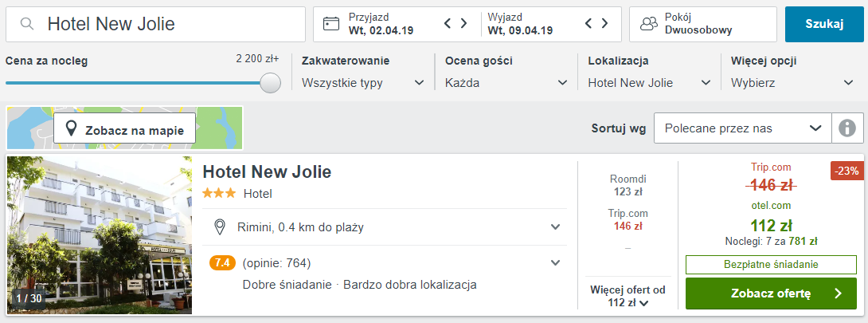This screenshot has height=323, width=868.
Task: Advance check-out date to next day
Action: coord(604,23)
